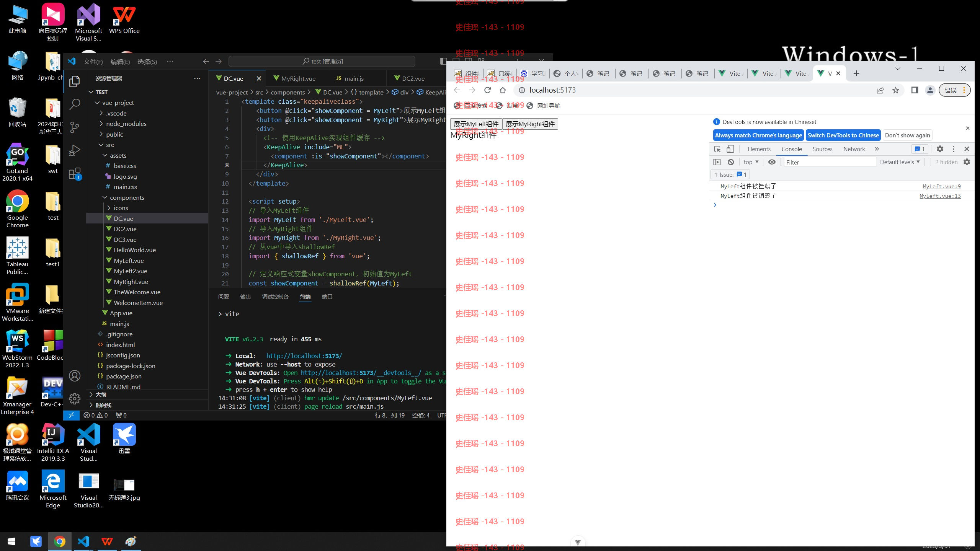Open the top context dropdown in console
This screenshot has height=551, width=980.
pyautogui.click(x=751, y=162)
